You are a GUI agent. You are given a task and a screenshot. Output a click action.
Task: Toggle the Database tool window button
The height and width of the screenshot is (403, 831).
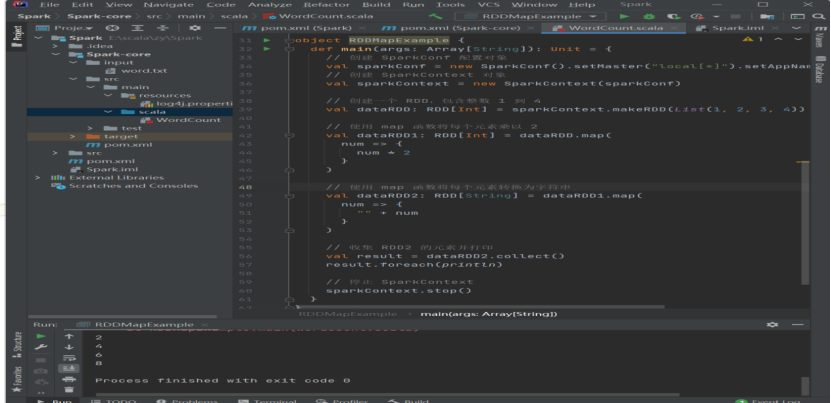click(820, 69)
